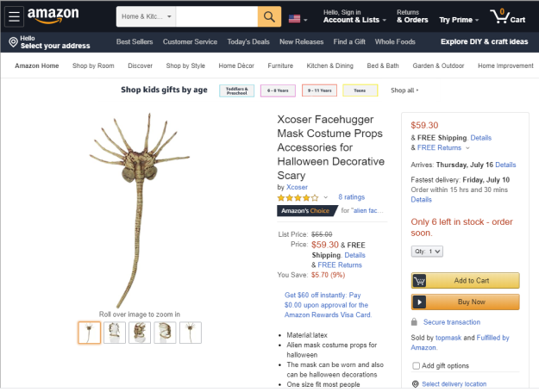Image resolution: width=539 pixels, height=392 pixels.
Task: Click inside the search text field
Action: tap(216, 16)
